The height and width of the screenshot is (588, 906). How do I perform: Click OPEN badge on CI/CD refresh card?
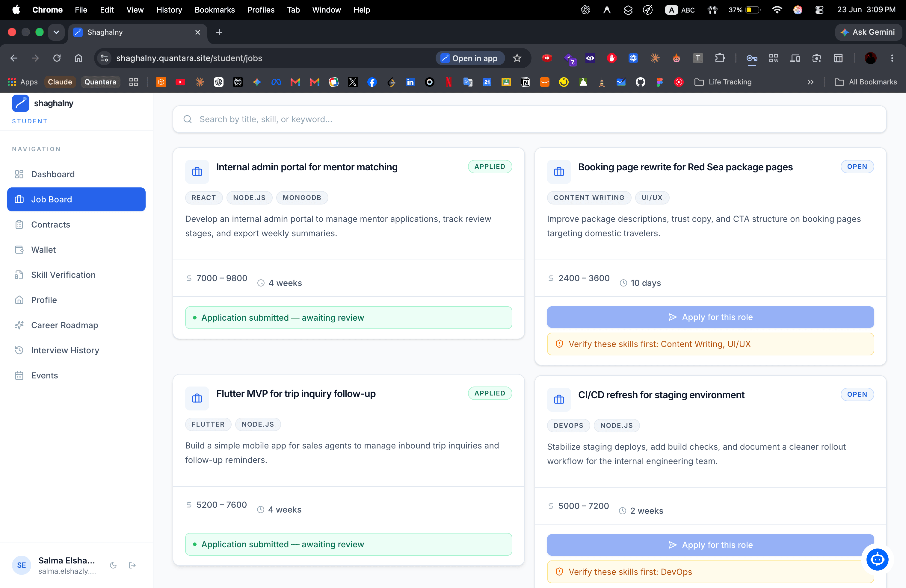(857, 394)
